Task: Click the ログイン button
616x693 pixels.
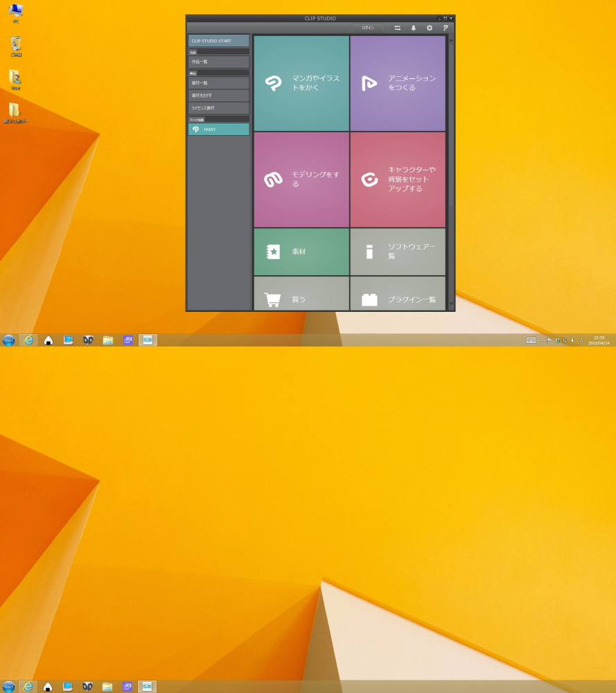Action: coord(368,28)
